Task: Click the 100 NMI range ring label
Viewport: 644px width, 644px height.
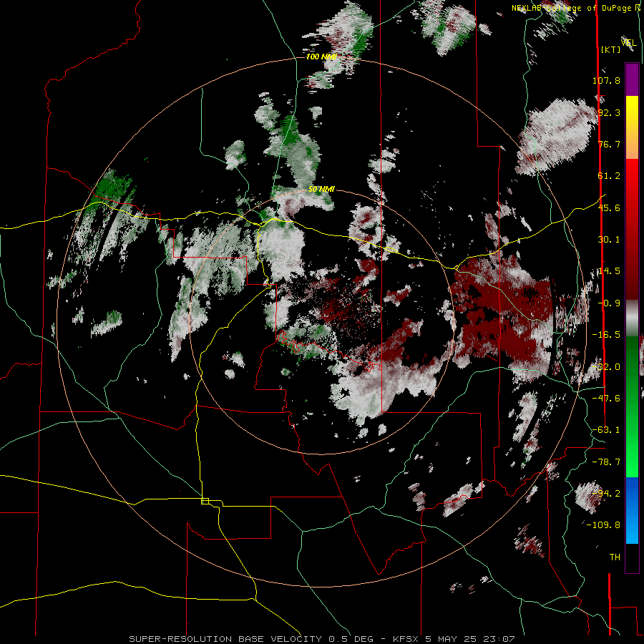Action: coord(321,57)
